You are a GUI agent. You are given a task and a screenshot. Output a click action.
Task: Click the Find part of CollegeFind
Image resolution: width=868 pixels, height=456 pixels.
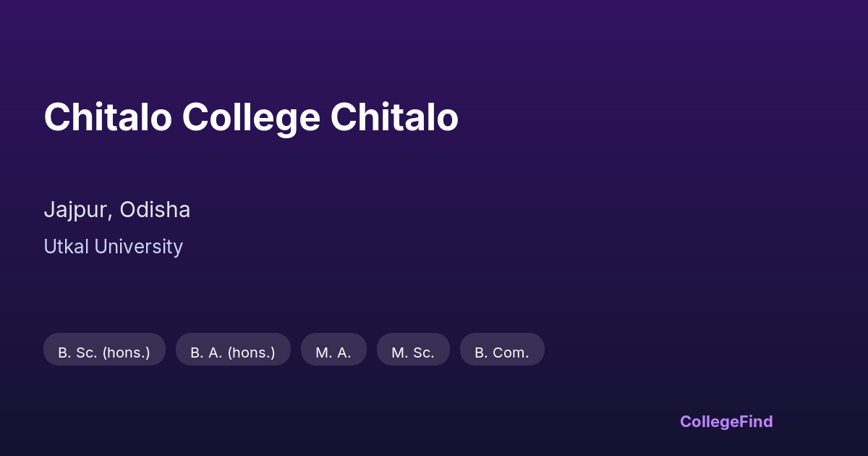[755, 421]
